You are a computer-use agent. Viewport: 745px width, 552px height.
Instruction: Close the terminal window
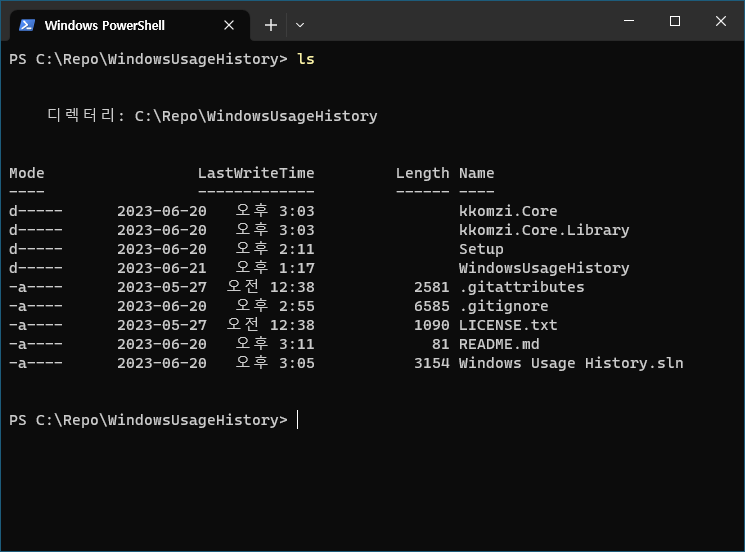click(721, 22)
